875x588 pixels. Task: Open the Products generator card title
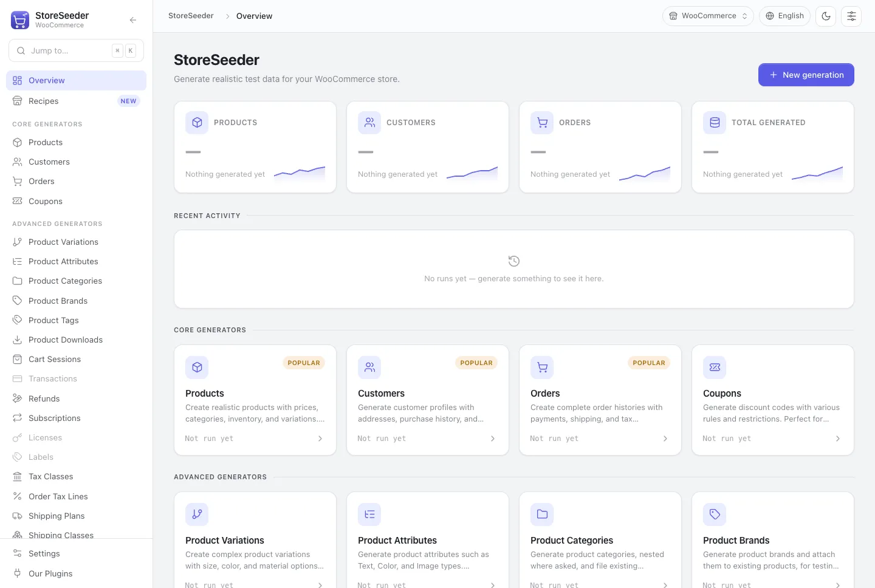click(x=205, y=394)
